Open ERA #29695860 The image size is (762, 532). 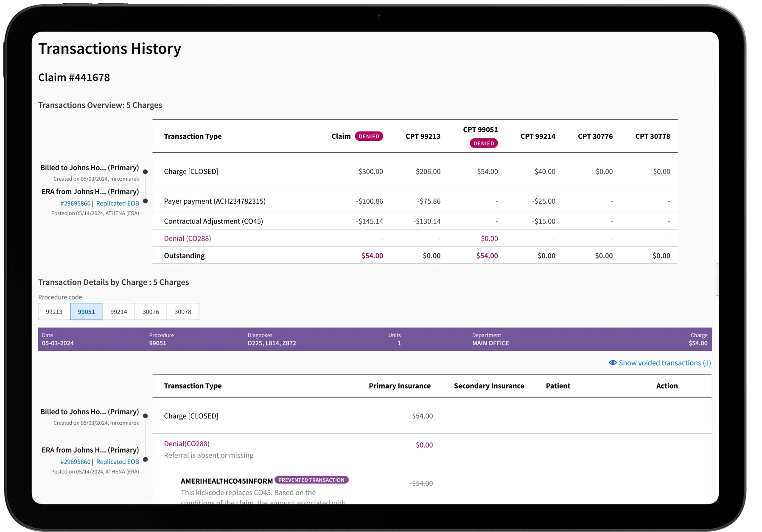point(76,203)
